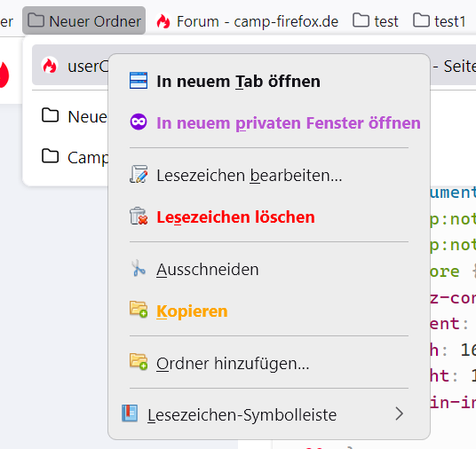Click the trash can delete bookmark icon

(x=139, y=216)
